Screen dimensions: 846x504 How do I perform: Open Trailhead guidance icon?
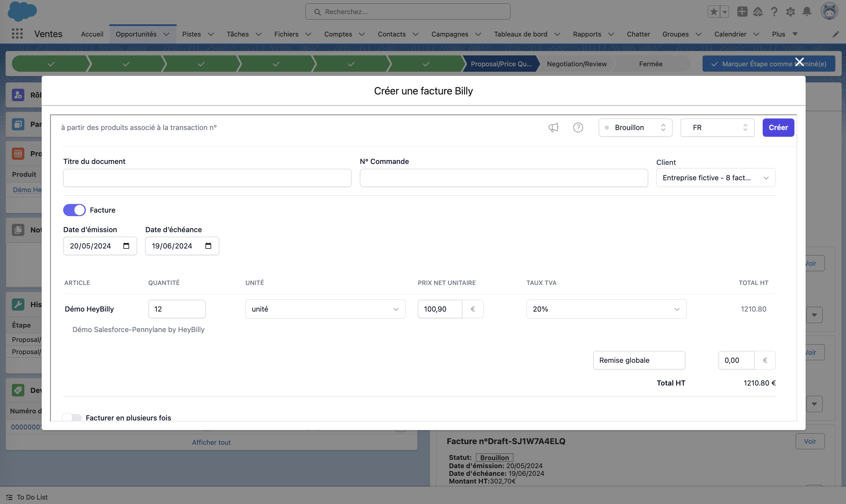tap(758, 12)
